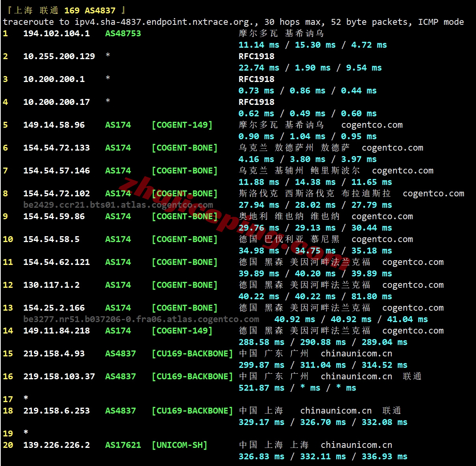This screenshot has width=476, height=466.
Task: Select latency 521.87 ms on hop 16
Action: (261, 388)
